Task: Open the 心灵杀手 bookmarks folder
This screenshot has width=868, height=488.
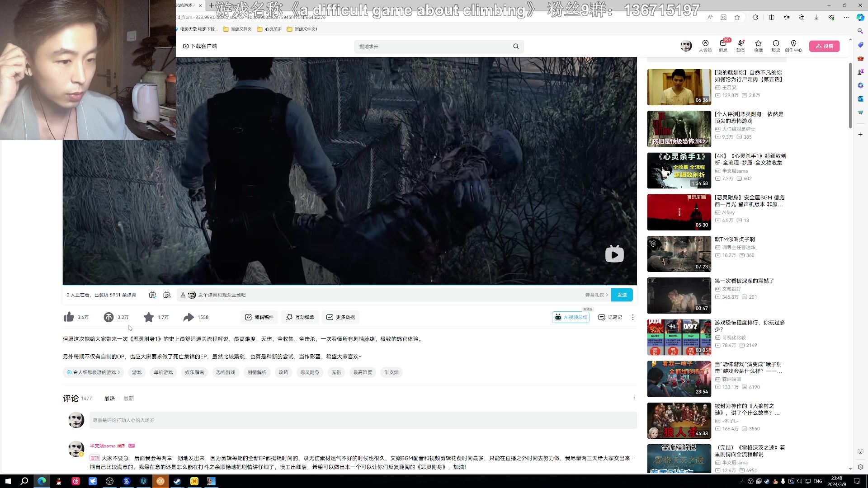Action: tap(269, 29)
